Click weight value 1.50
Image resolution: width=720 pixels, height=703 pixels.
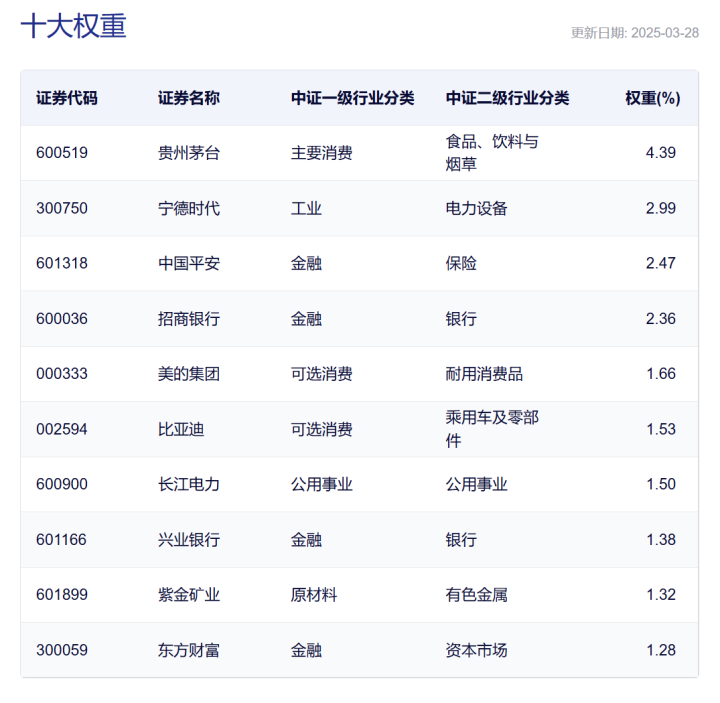pyautogui.click(x=661, y=484)
